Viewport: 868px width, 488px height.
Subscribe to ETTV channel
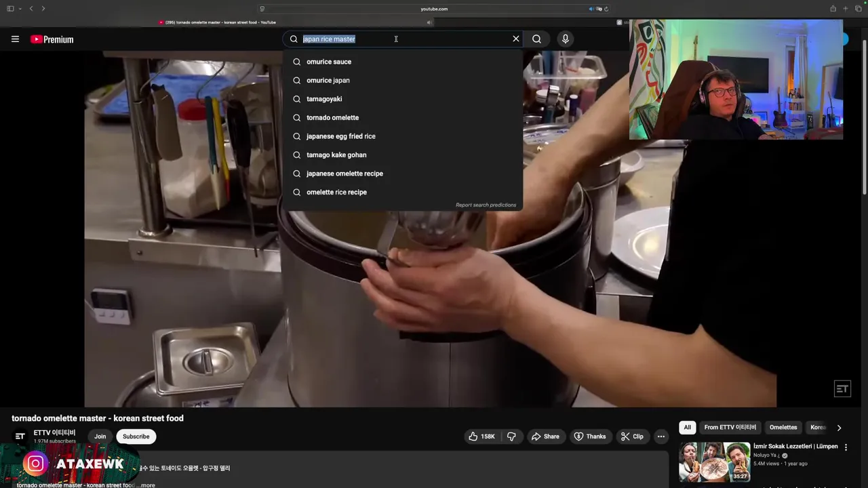136,436
